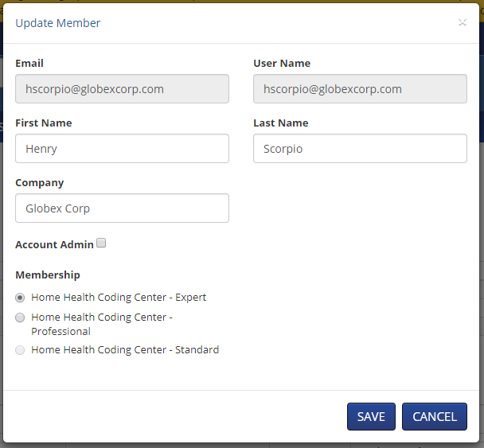The height and width of the screenshot is (448, 484).
Task: Click the Company field label
Action: 40,183
